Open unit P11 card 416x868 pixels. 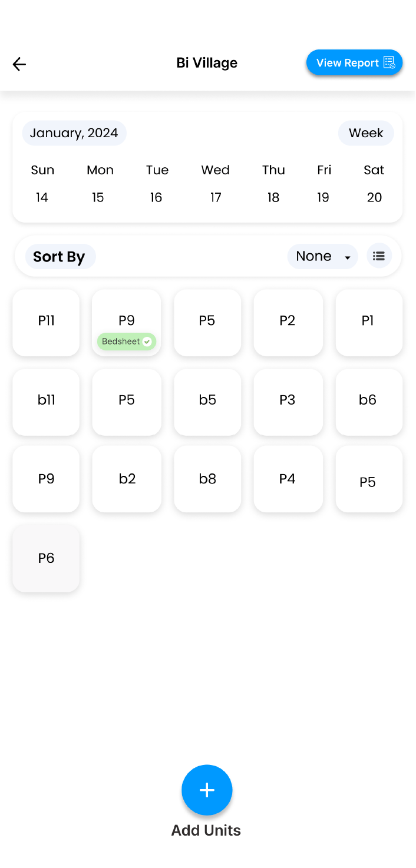click(46, 323)
